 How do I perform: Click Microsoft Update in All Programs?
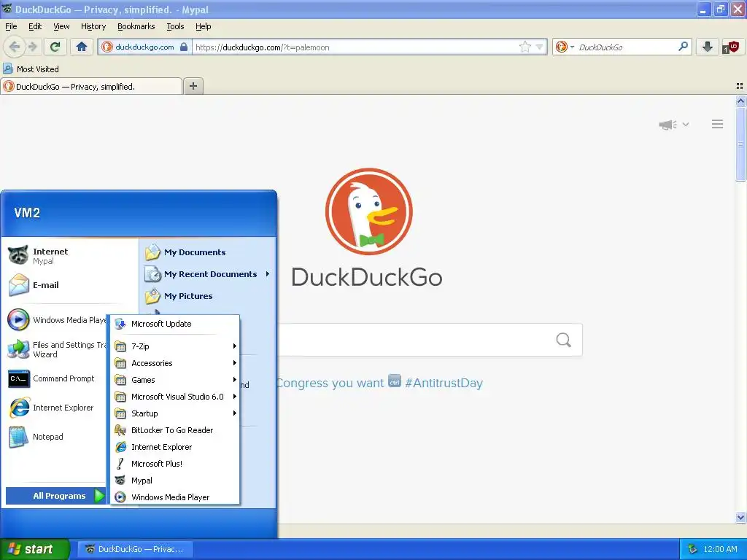175,324
